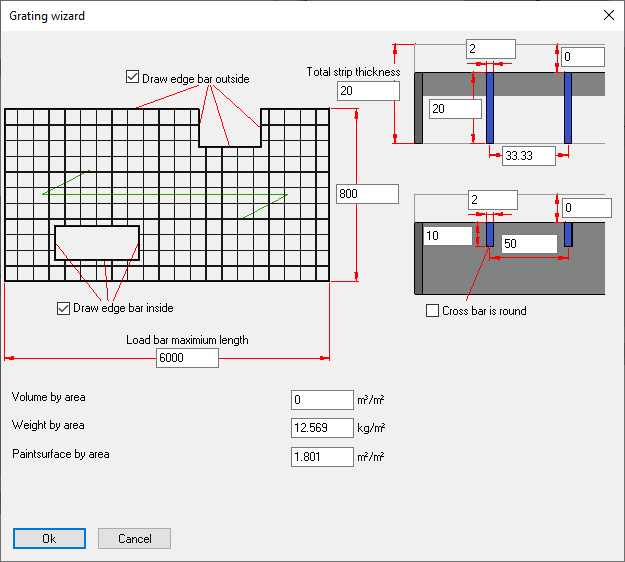Click the Volume by area field

point(321,400)
